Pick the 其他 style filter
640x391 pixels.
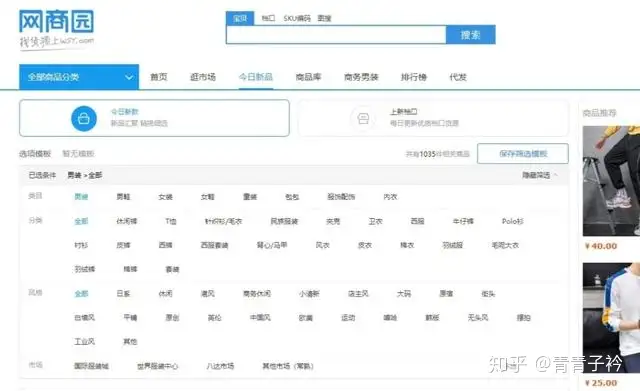pos(130,342)
